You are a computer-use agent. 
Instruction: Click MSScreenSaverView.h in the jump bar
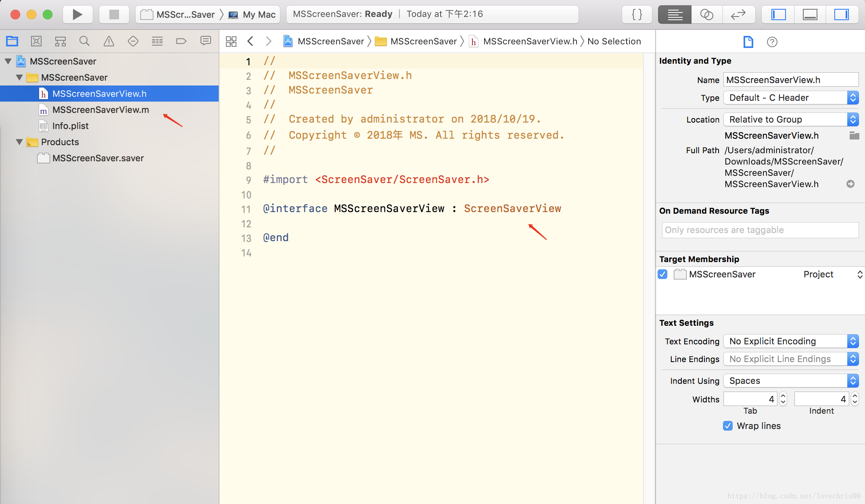[x=530, y=41]
